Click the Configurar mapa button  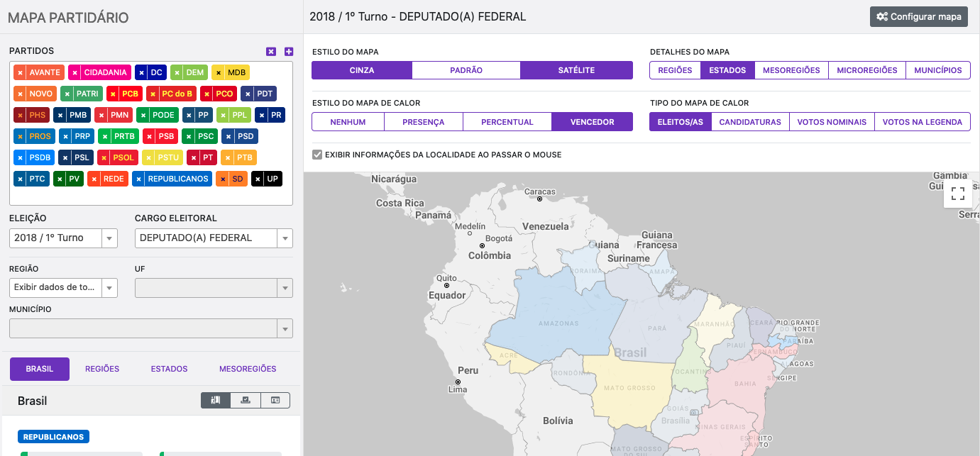coord(918,16)
